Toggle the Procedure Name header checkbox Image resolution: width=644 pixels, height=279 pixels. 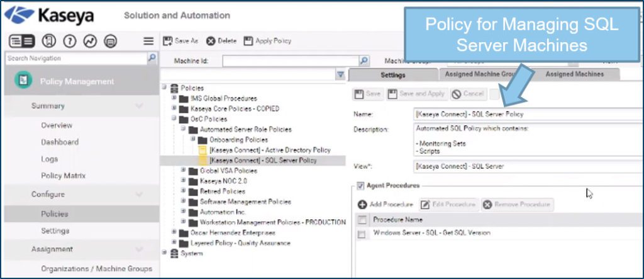tap(362, 220)
